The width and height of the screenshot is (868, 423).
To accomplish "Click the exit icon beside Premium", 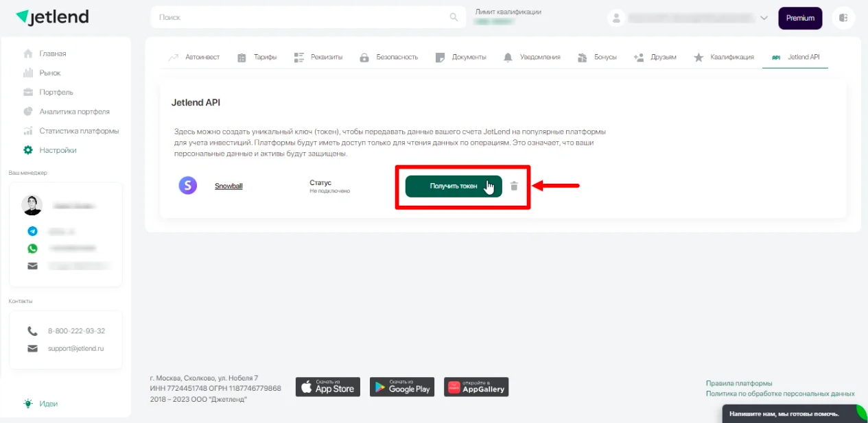I will (x=843, y=18).
